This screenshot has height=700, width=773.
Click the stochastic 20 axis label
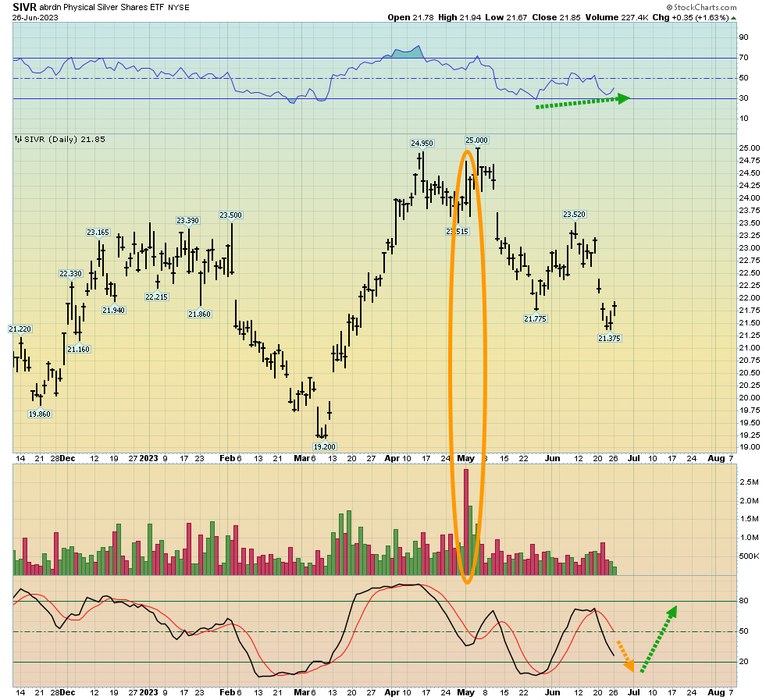[743, 662]
